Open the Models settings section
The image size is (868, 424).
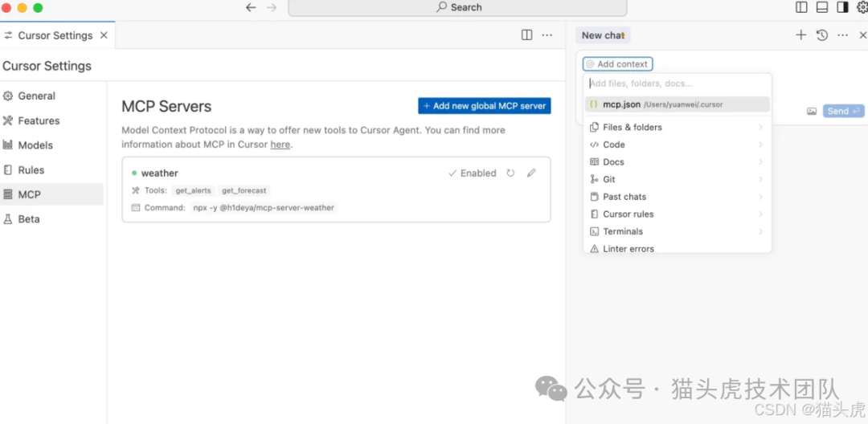(x=35, y=145)
